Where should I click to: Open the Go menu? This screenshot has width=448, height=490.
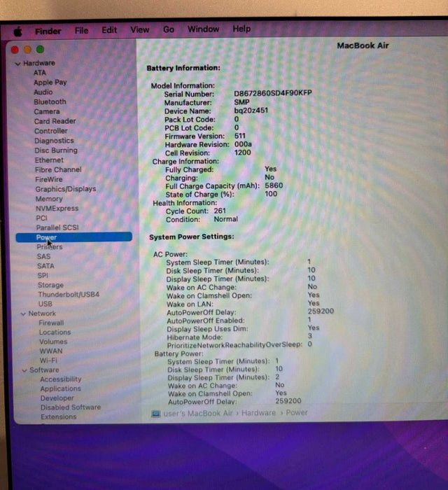pos(169,29)
